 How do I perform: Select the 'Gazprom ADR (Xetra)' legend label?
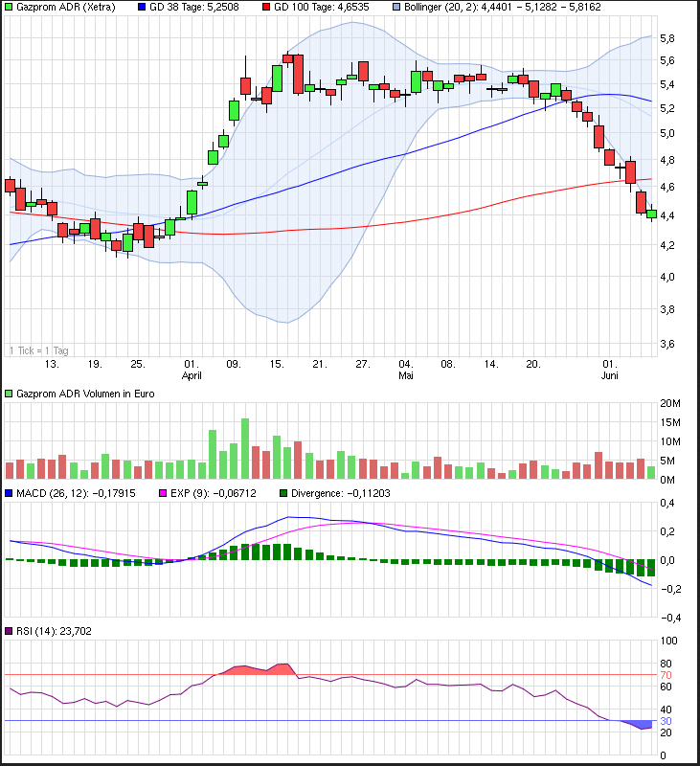coord(66,8)
